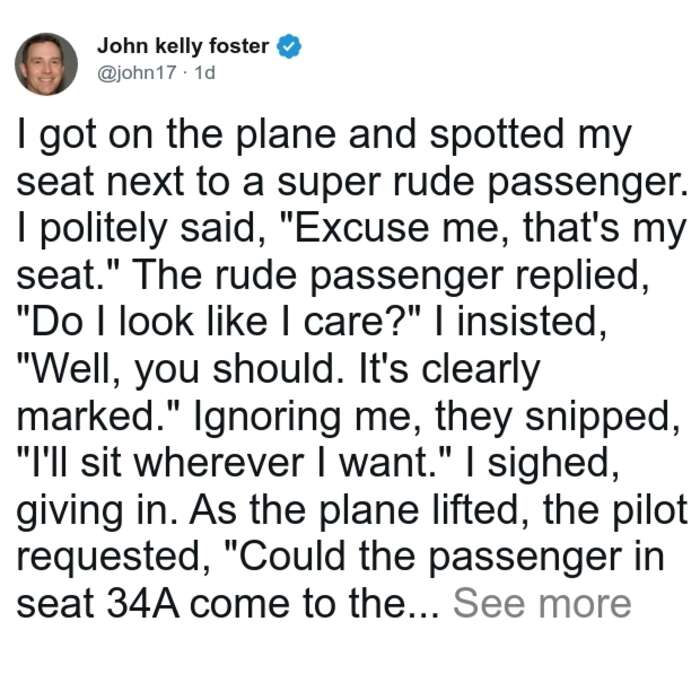Click the line "Well, you should. It's clearly"

click(x=279, y=370)
